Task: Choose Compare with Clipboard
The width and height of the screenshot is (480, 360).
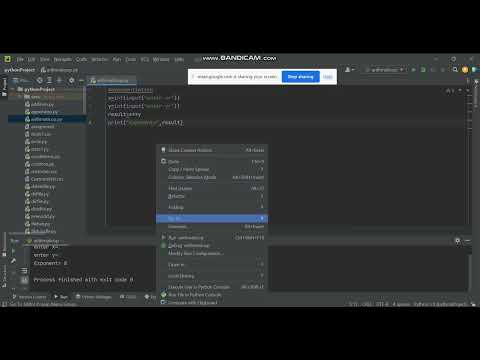Action: pos(212,303)
